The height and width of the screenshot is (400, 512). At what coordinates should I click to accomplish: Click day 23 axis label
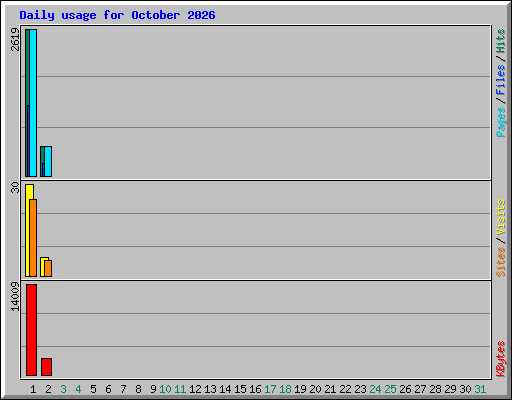pos(360,389)
